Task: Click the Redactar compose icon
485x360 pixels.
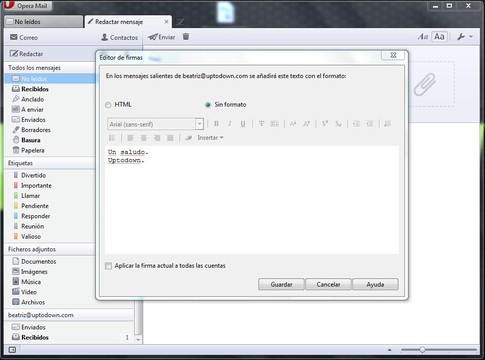Action: pos(14,54)
